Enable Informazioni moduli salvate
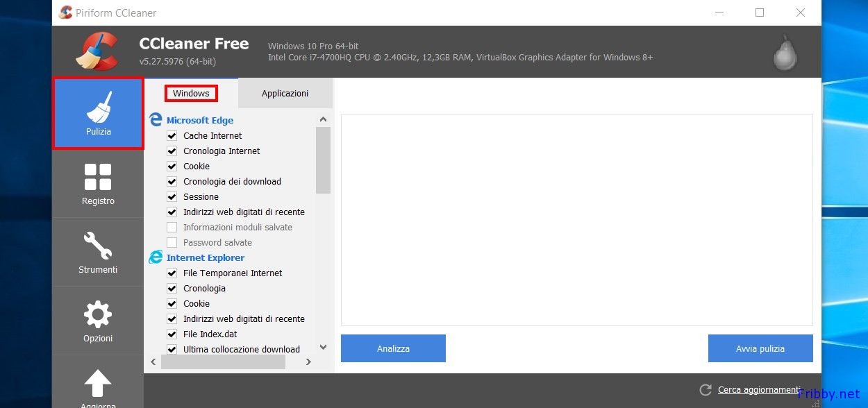The image size is (868, 408). pyautogui.click(x=172, y=227)
